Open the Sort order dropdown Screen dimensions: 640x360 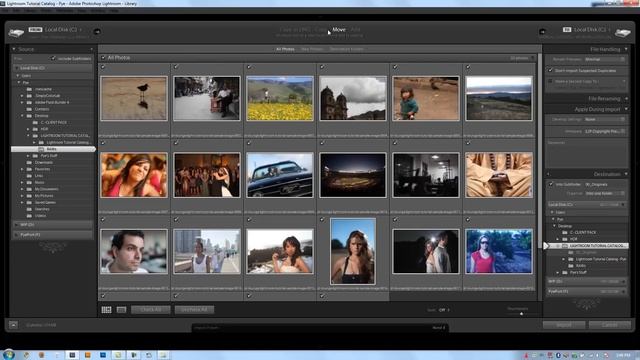[x=444, y=310]
